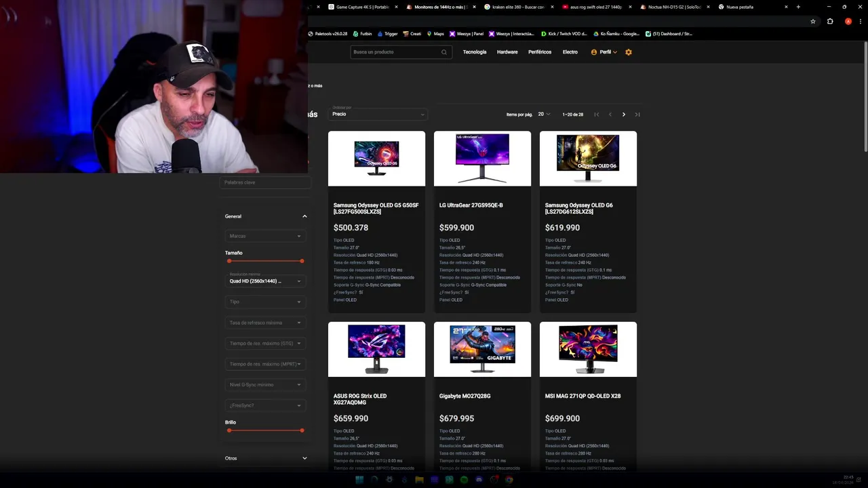
Task: Open Spotify from the taskbar
Action: click(464, 479)
